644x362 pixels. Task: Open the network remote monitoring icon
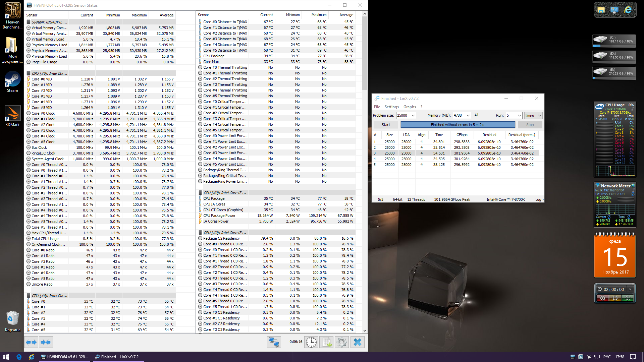274,342
